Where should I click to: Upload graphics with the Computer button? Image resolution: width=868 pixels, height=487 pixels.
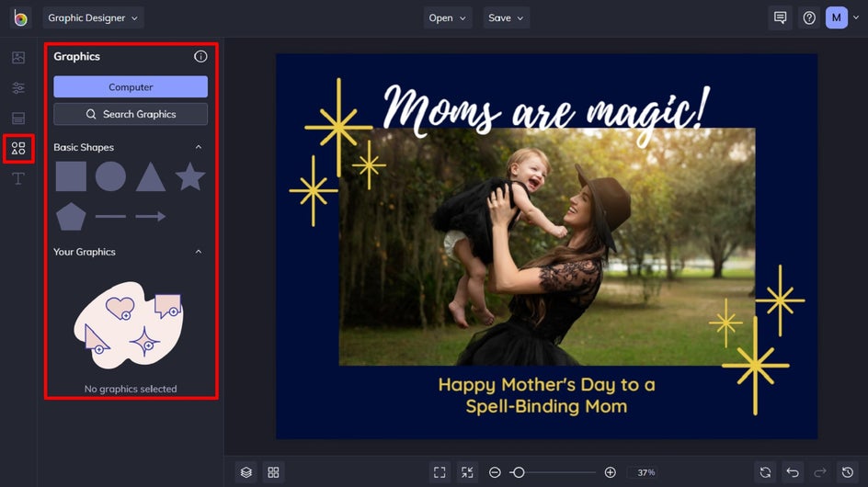coord(131,87)
